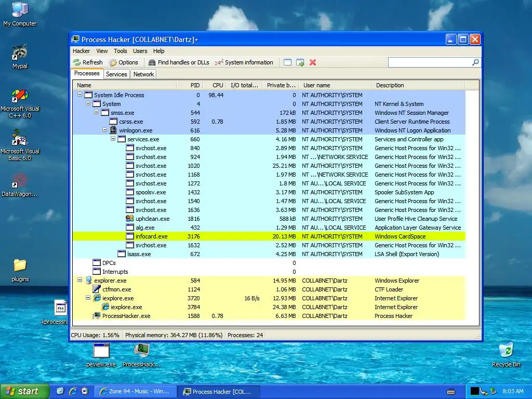Switch to the Network tab
This screenshot has width=532, height=399.
tap(143, 74)
